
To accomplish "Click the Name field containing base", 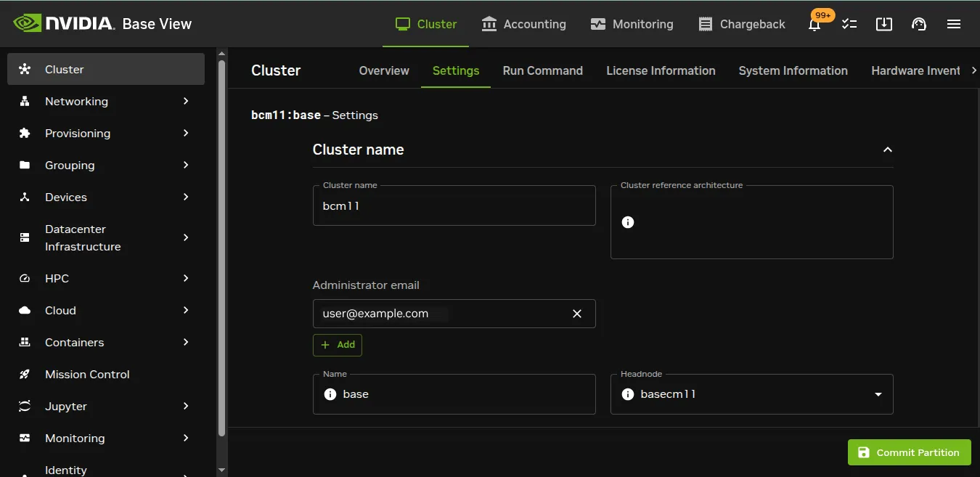I will tap(454, 394).
